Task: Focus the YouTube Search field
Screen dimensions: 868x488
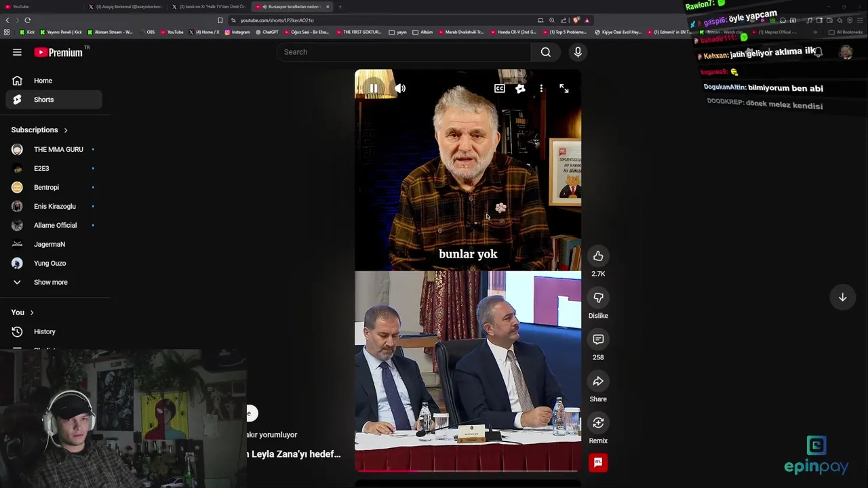Action: 403,52
